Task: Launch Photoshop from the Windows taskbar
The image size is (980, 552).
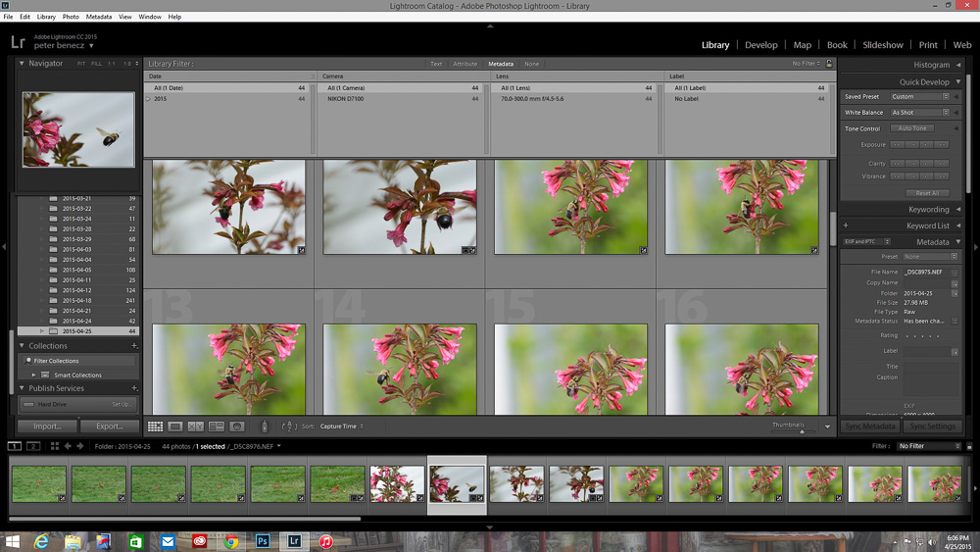Action: (262, 541)
